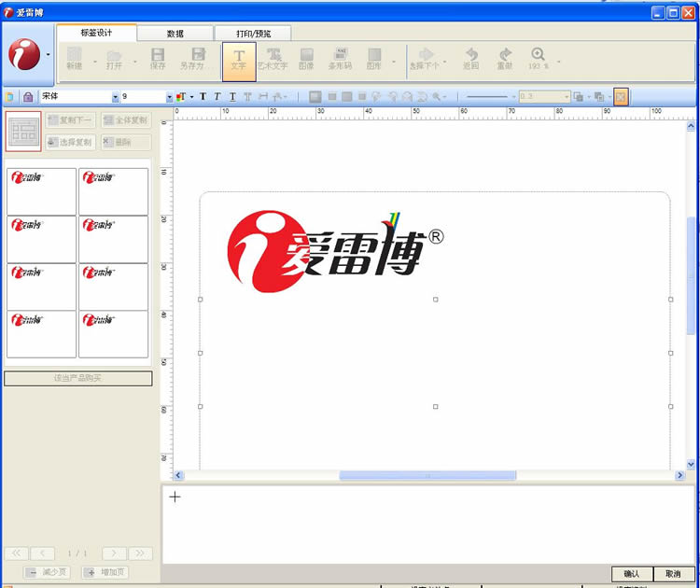Select the bottom-right label thumbnail in the sheet preview
This screenshot has width=700, height=588.
(x=113, y=334)
